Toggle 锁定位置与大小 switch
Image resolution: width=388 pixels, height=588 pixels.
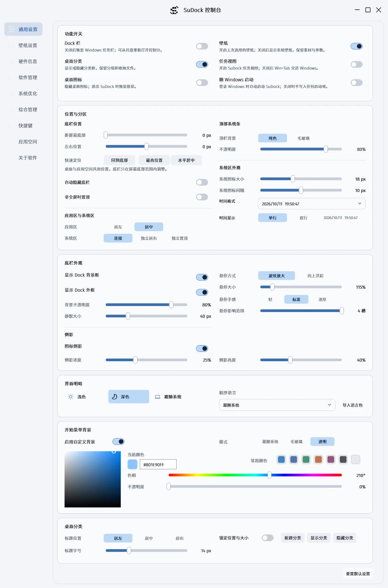[x=268, y=538]
